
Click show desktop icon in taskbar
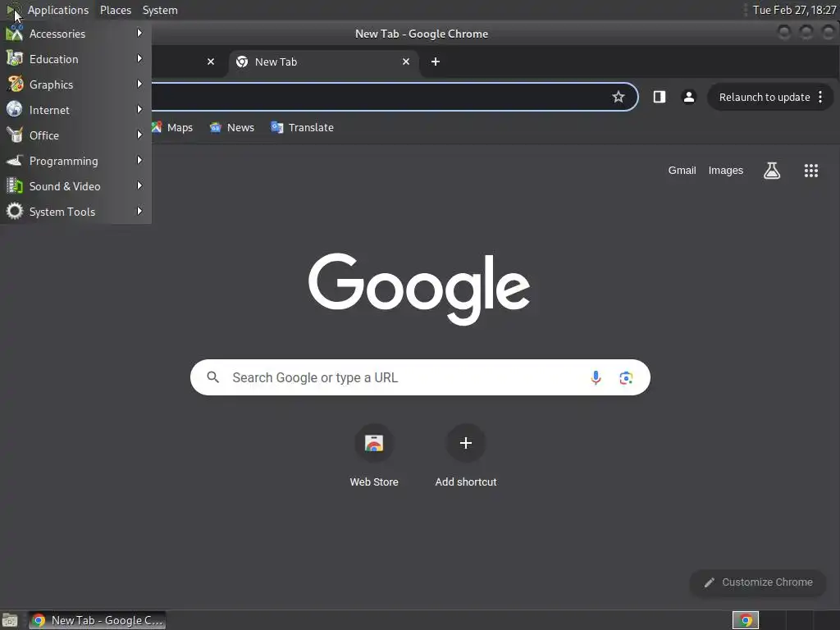coord(10,620)
